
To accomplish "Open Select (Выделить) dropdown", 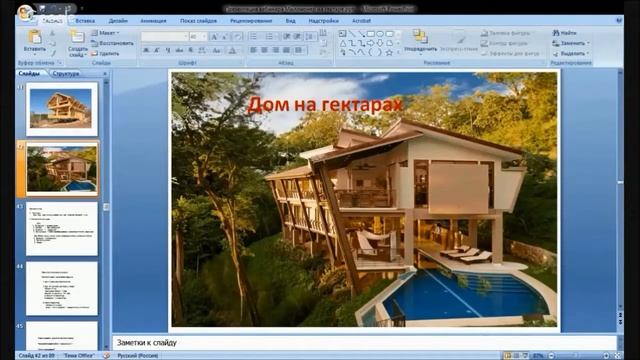I will tap(571, 53).
